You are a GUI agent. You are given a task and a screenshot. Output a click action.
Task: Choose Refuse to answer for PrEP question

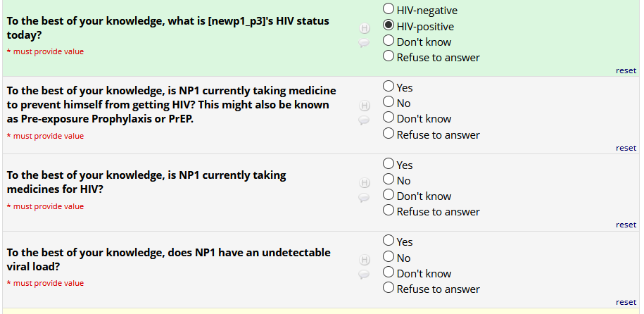pos(389,134)
